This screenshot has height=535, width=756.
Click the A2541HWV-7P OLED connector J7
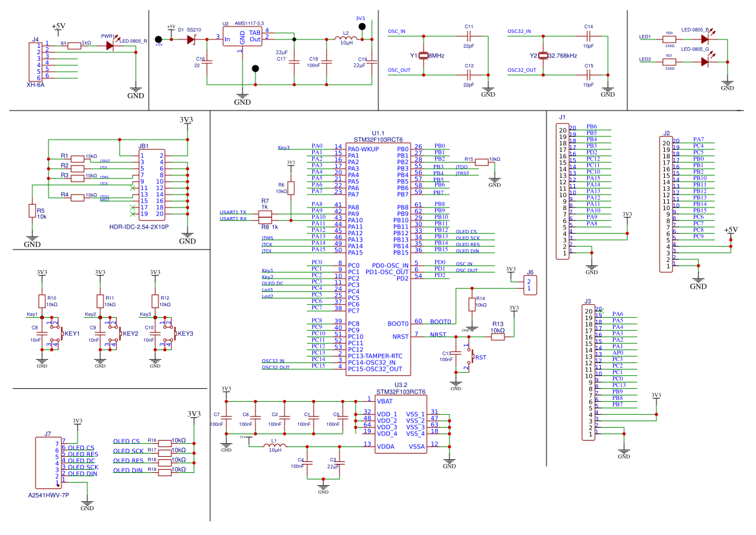49,463
